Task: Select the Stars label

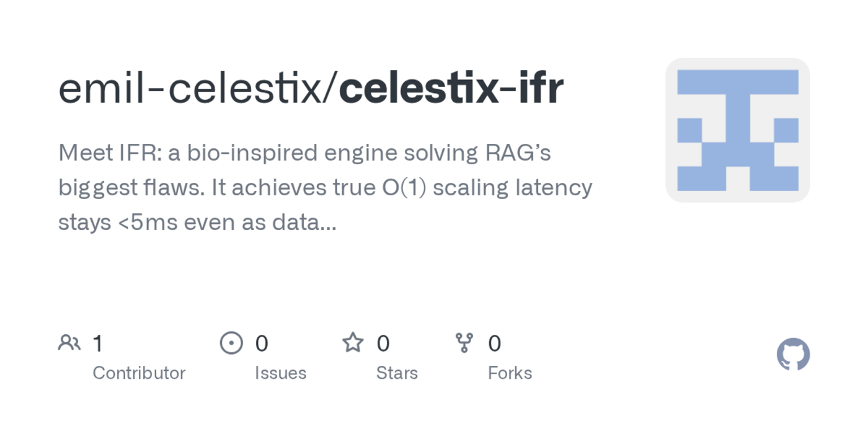Action: 397,373
